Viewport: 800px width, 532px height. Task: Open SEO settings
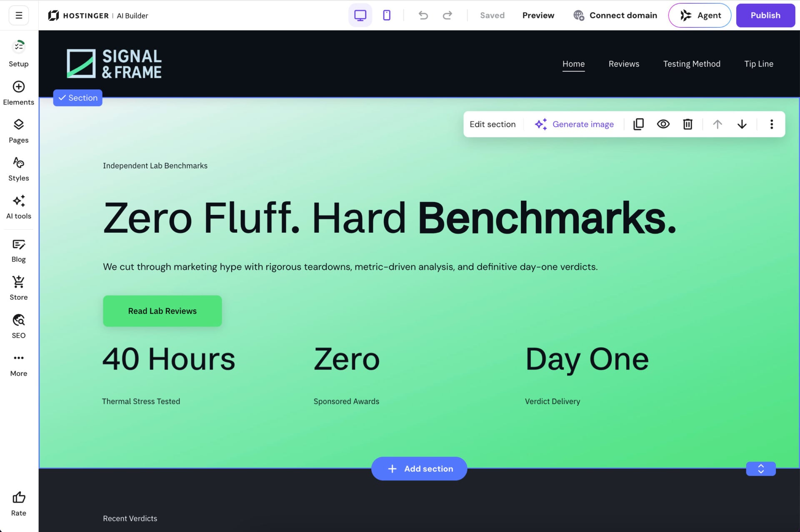tap(19, 326)
